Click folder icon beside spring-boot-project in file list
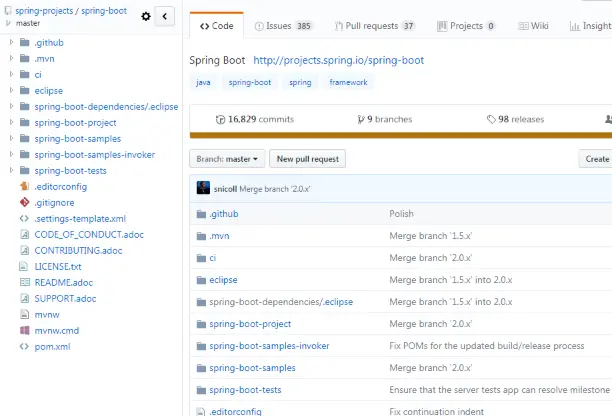612x416 pixels. 201,324
